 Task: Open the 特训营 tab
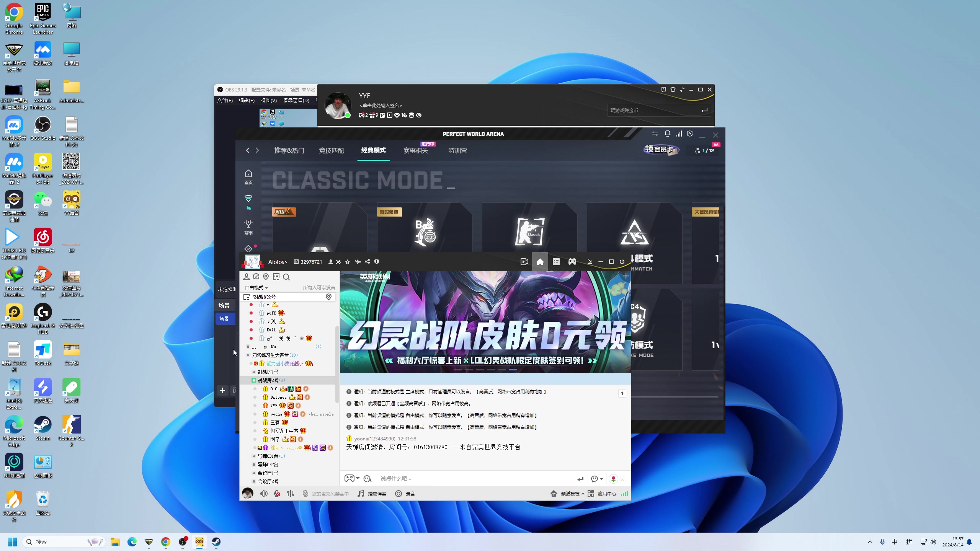click(458, 150)
